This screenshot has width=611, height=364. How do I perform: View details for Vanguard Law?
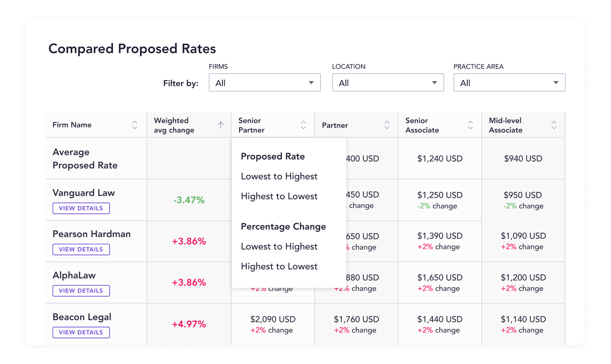(81, 208)
